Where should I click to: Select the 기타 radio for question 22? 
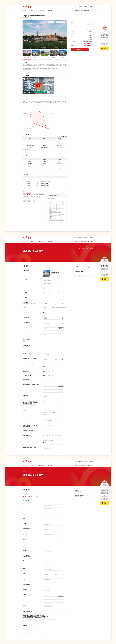coord(43,415)
